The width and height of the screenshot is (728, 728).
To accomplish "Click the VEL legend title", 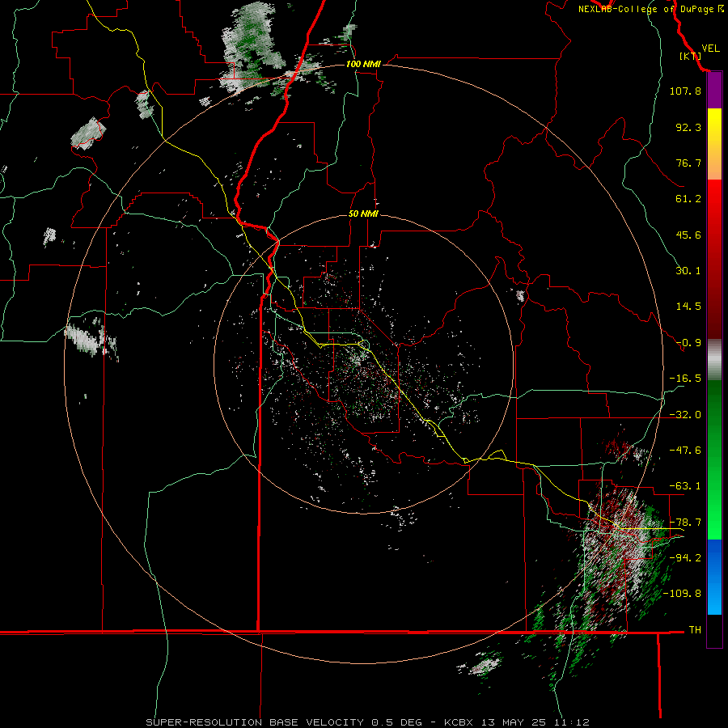I will coord(710,49).
